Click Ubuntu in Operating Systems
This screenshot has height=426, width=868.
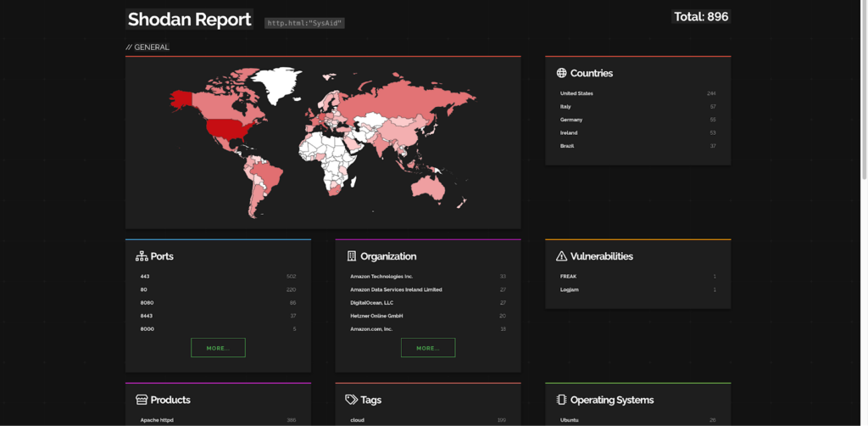569,420
